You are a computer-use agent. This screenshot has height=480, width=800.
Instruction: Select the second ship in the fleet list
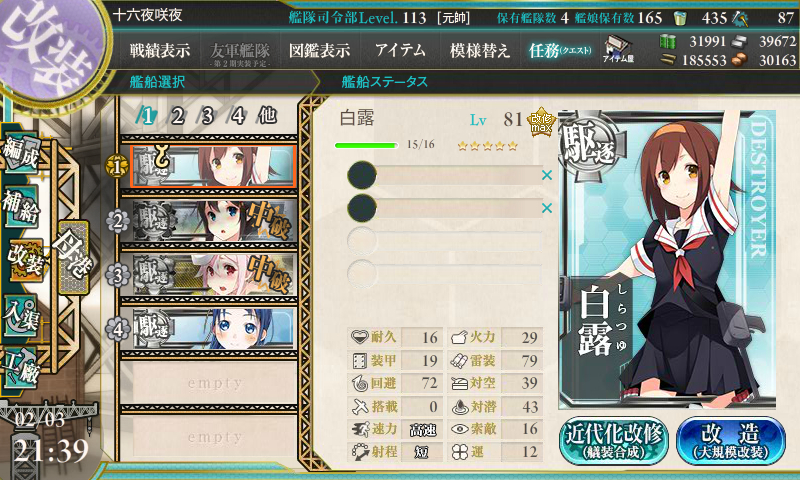pos(214,221)
